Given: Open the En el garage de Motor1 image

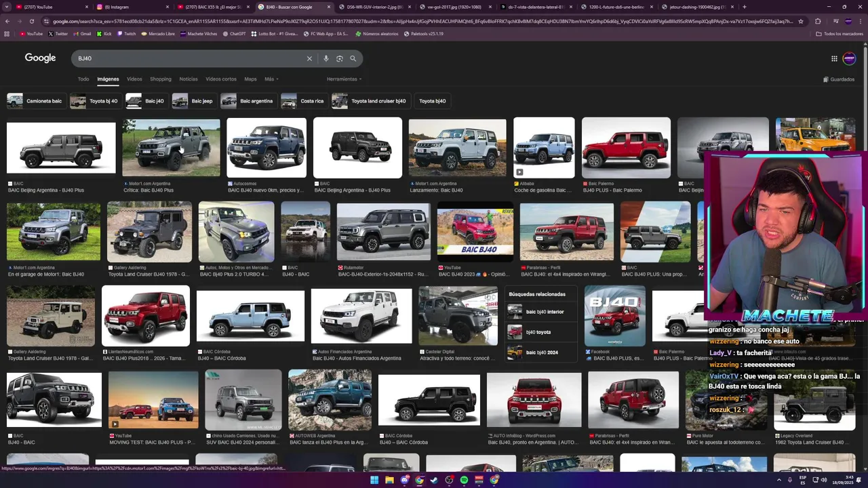Looking at the screenshot, I should click(x=54, y=232).
